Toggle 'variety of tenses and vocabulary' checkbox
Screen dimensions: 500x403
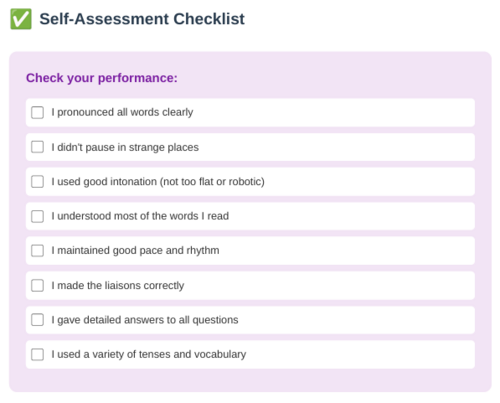click(37, 354)
